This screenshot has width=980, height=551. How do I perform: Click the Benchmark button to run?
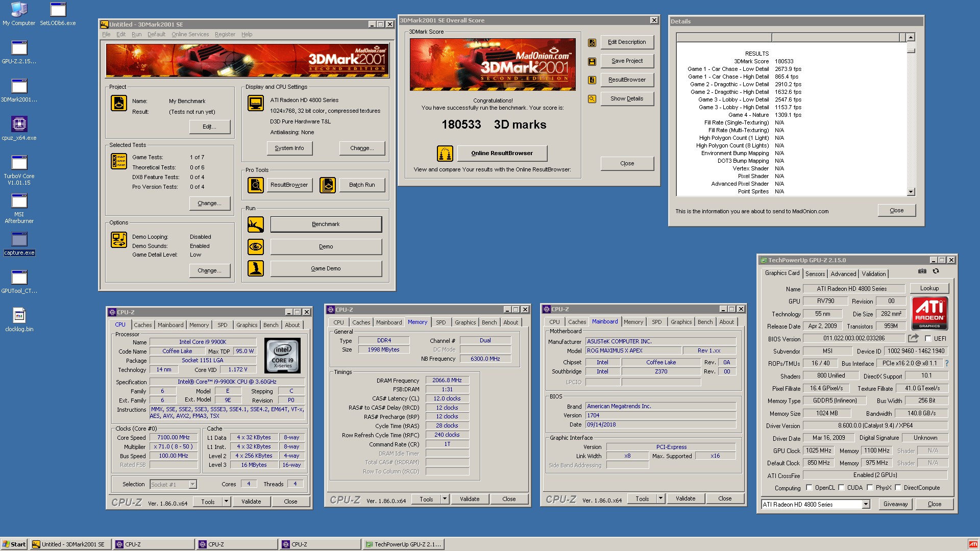pyautogui.click(x=326, y=224)
